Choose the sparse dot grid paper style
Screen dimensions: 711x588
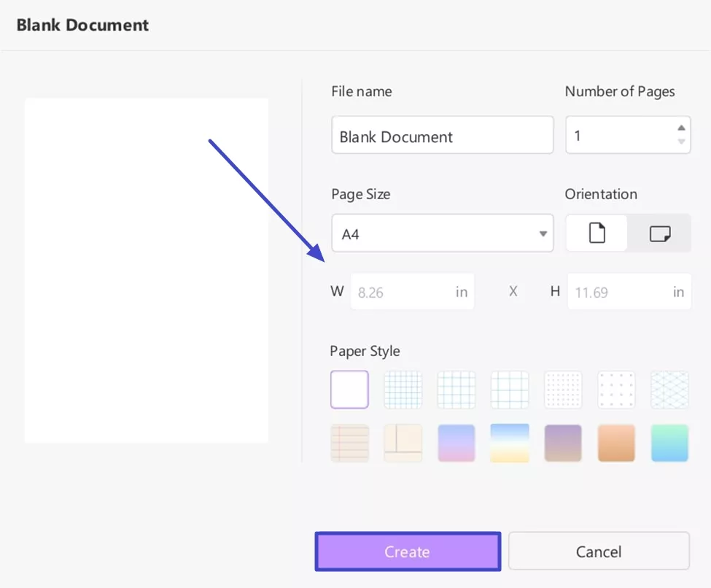(x=616, y=389)
